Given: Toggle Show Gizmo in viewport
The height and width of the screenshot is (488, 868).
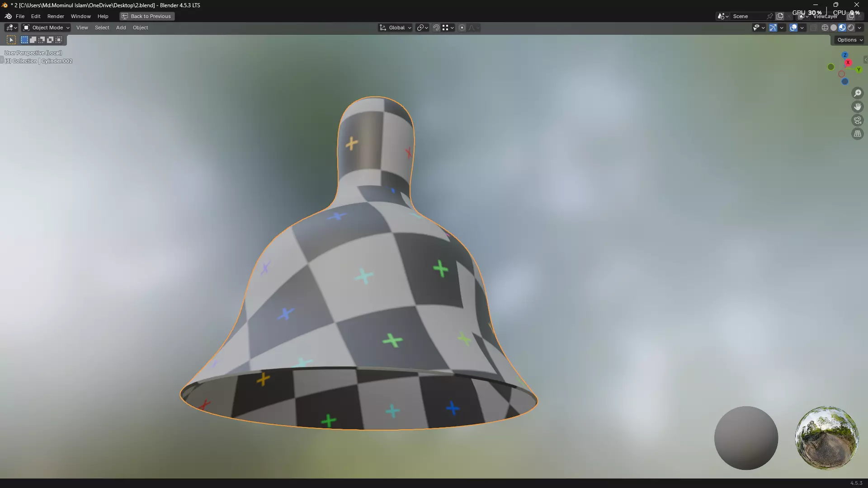Looking at the screenshot, I should coord(773,28).
